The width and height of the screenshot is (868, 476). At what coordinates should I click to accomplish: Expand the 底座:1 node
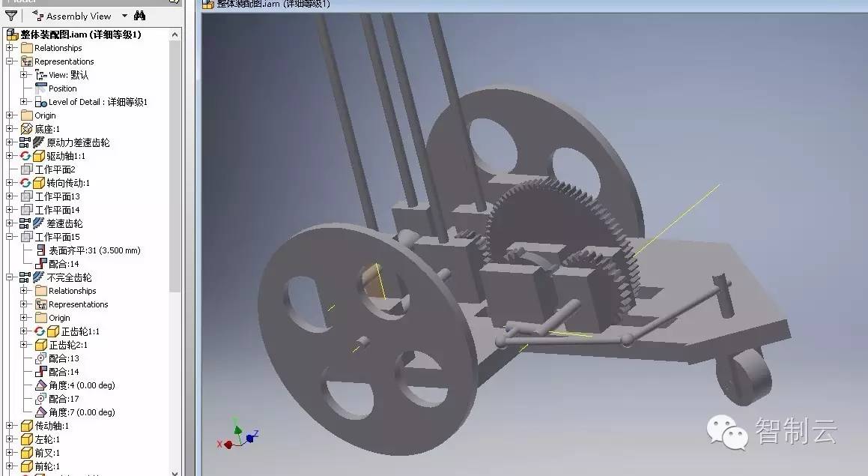pyautogui.click(x=10, y=129)
